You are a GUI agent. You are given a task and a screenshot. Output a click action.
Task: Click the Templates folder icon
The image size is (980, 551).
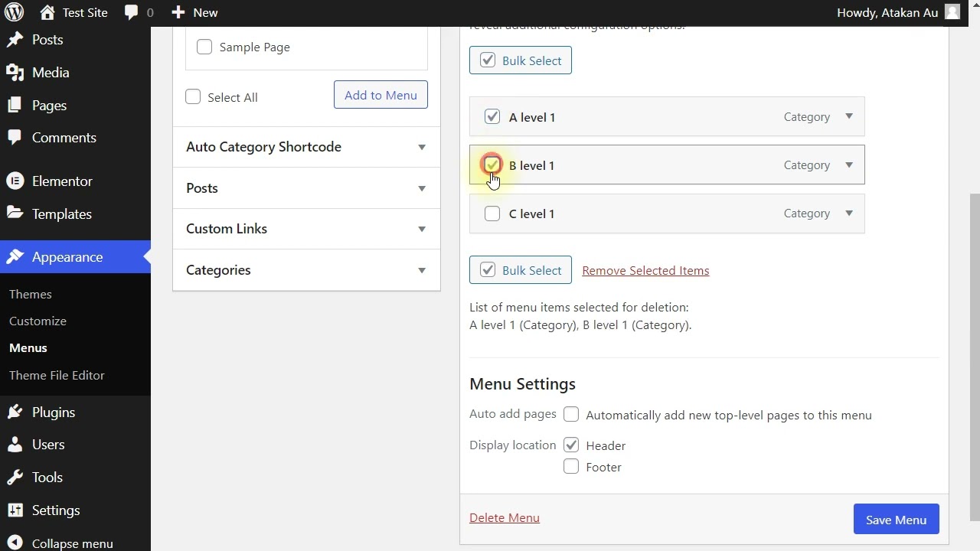pyautogui.click(x=15, y=214)
